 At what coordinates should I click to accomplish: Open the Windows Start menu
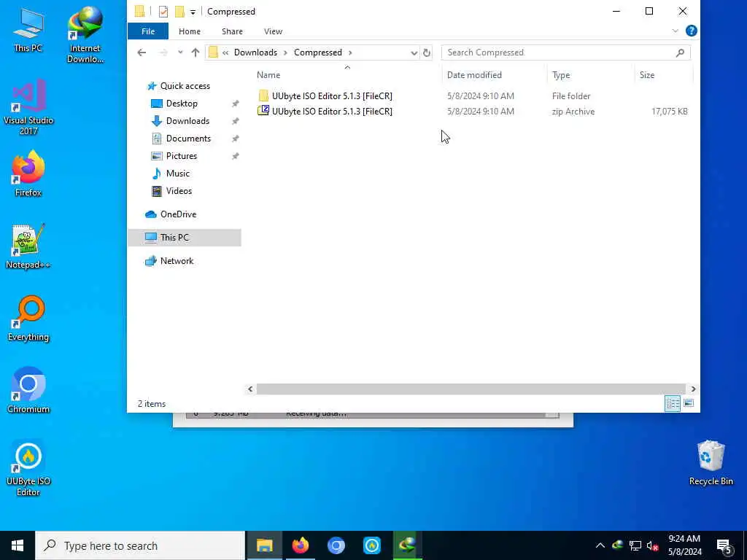[x=18, y=545]
